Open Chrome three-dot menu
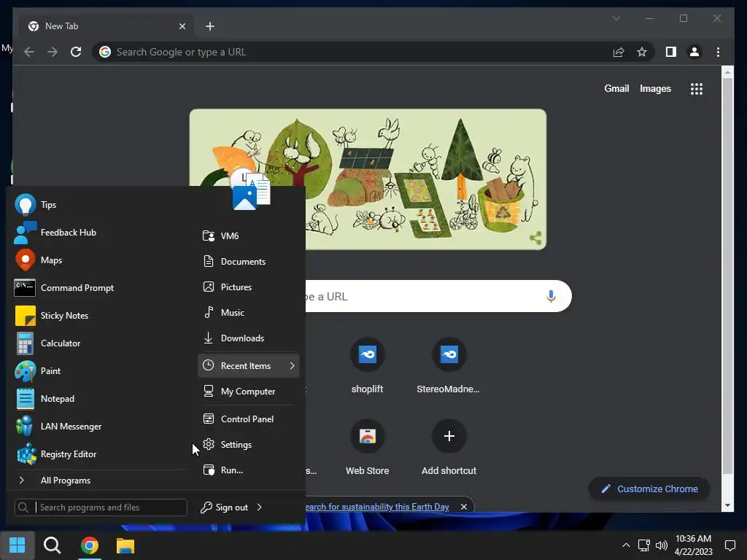 point(718,52)
